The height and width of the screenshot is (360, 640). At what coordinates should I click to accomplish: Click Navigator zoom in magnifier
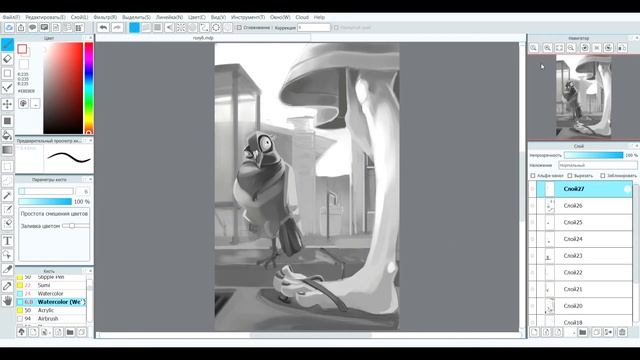pos(547,48)
